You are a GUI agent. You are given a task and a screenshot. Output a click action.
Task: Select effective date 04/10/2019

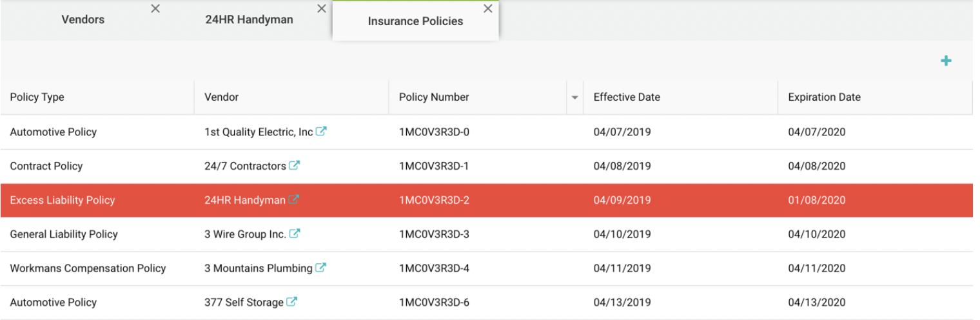pos(622,234)
